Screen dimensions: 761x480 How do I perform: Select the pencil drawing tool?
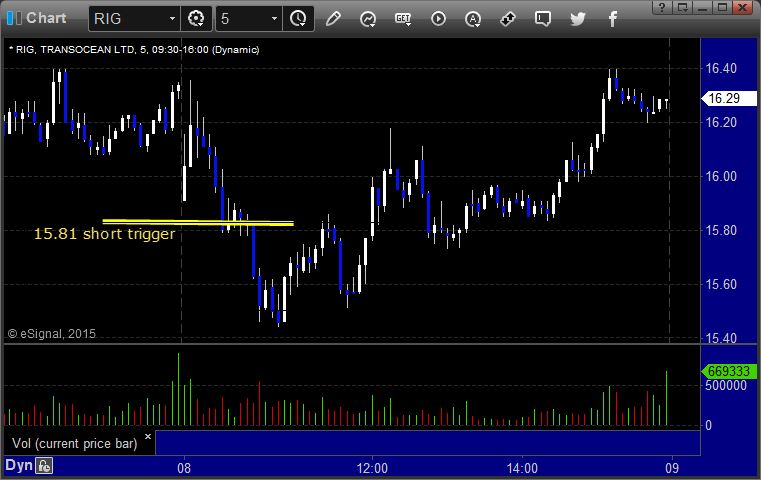pyautogui.click(x=333, y=19)
